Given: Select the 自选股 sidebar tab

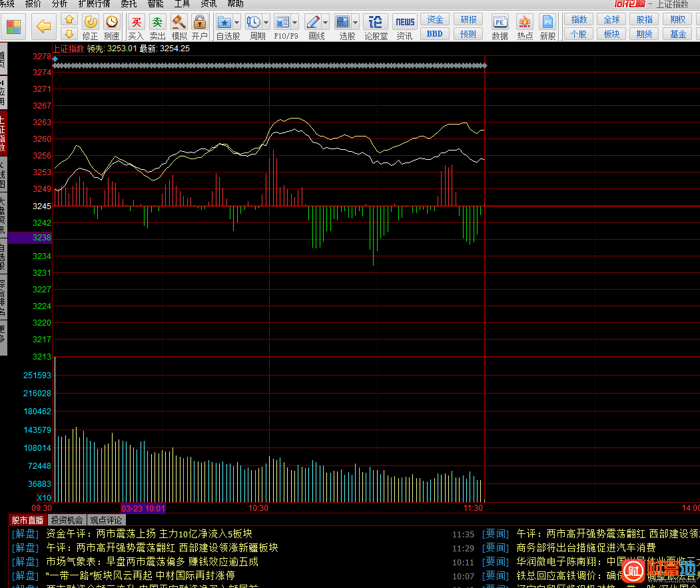Looking at the screenshot, I should (3, 256).
